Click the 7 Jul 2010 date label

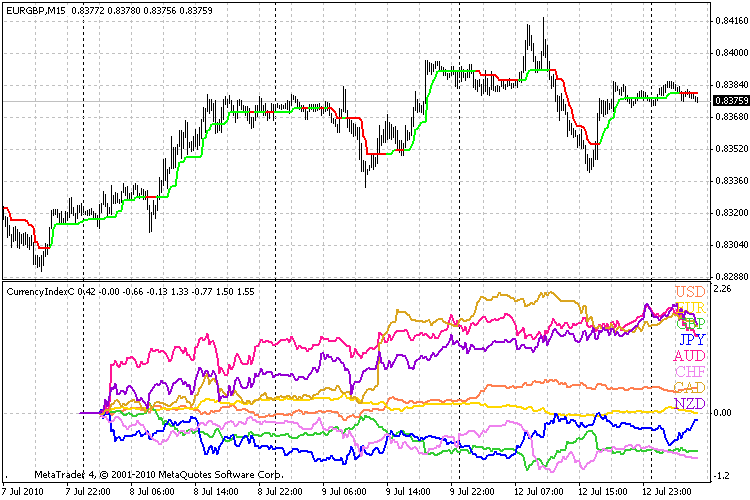point(26,491)
